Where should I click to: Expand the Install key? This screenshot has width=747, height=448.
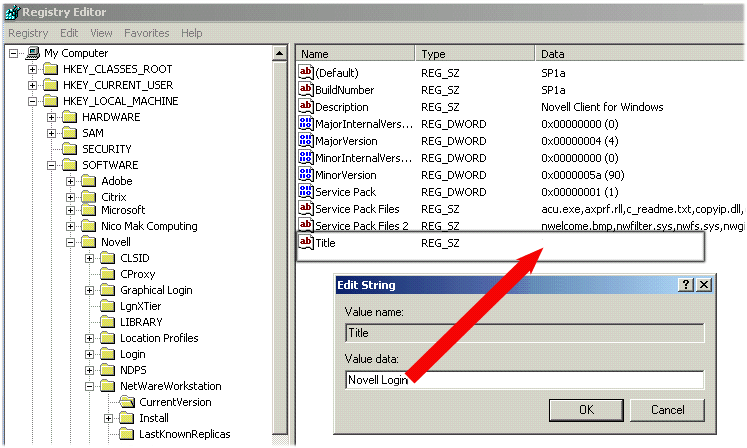point(109,418)
